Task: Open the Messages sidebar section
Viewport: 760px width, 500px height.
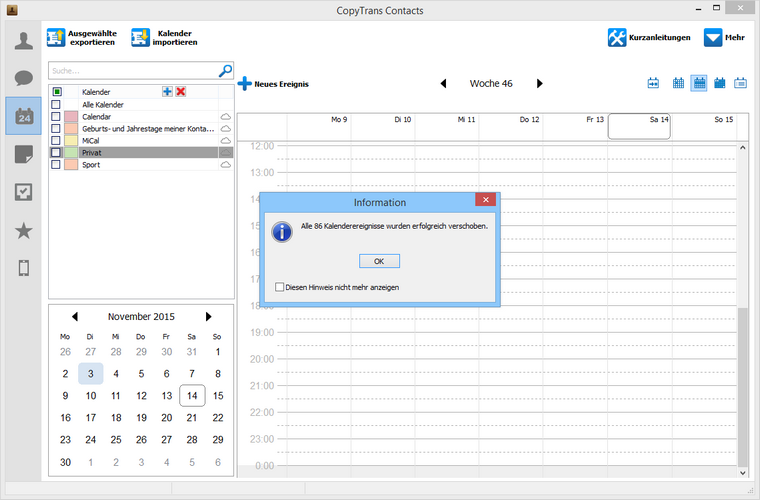Action: [23, 78]
